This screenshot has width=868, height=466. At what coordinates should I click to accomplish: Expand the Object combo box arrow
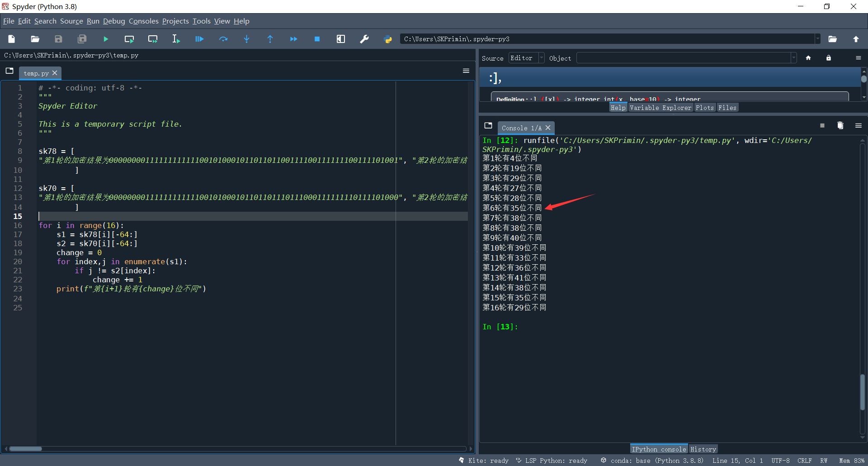[793, 58]
